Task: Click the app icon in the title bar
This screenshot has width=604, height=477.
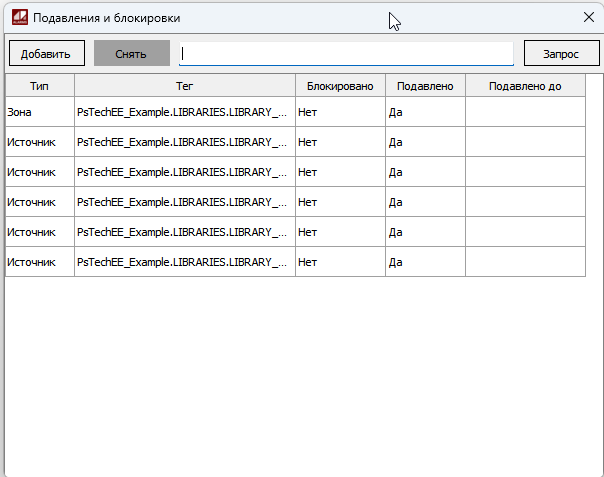Action: [x=18, y=17]
